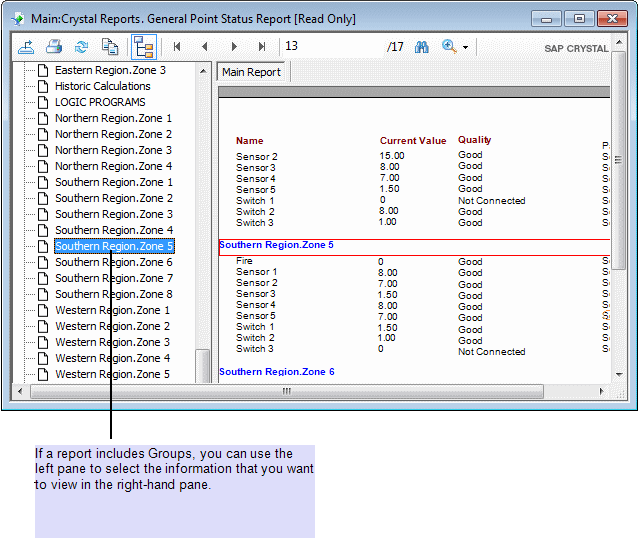The width and height of the screenshot is (639, 548).
Task: Click the binoculars Find Text icon
Action: (x=422, y=47)
